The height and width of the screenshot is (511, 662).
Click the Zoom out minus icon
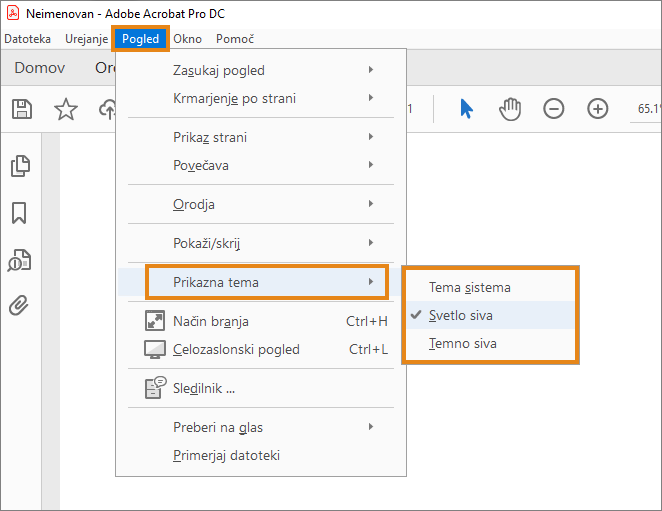tap(554, 109)
